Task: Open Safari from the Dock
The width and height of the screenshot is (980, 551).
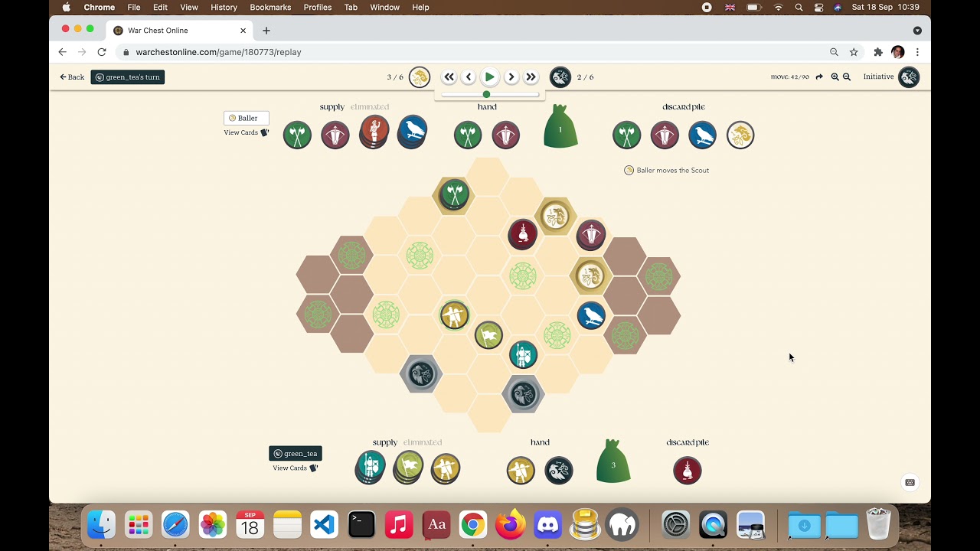Action: pos(175,526)
